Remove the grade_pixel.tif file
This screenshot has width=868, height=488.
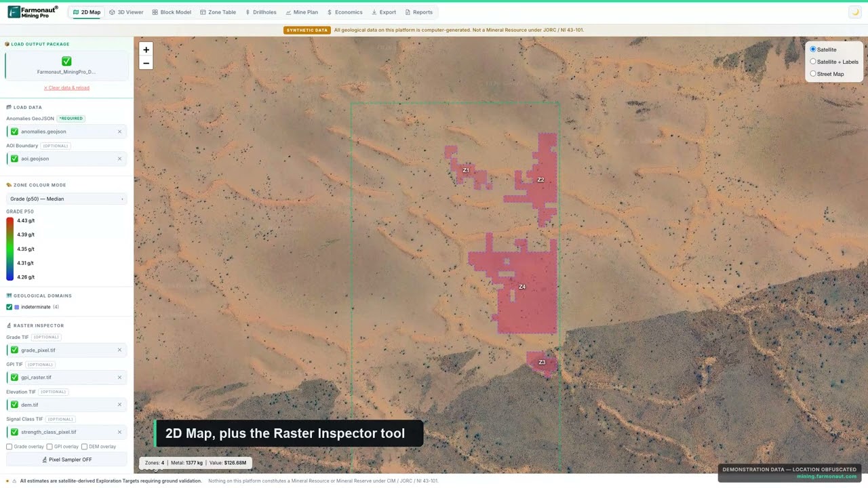coord(119,350)
